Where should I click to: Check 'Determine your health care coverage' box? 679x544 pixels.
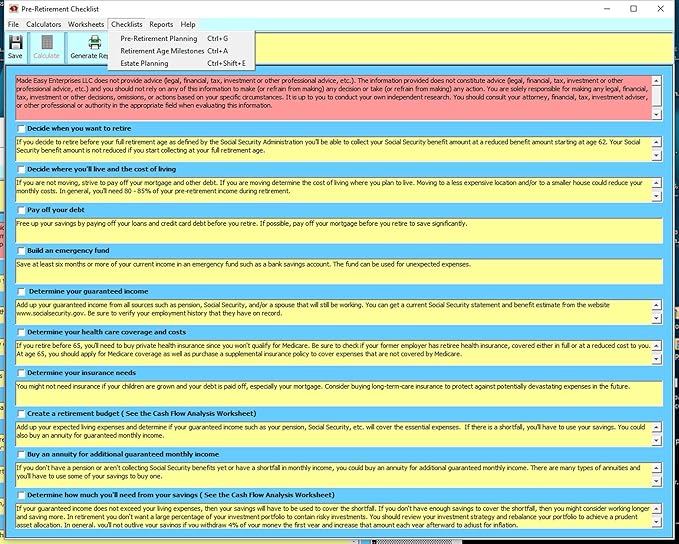pos(21,332)
